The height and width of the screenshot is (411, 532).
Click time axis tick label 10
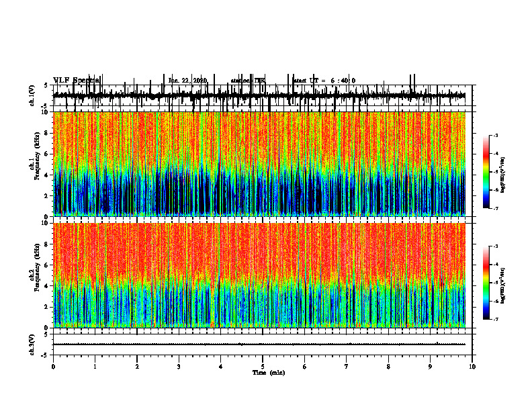[472, 367]
